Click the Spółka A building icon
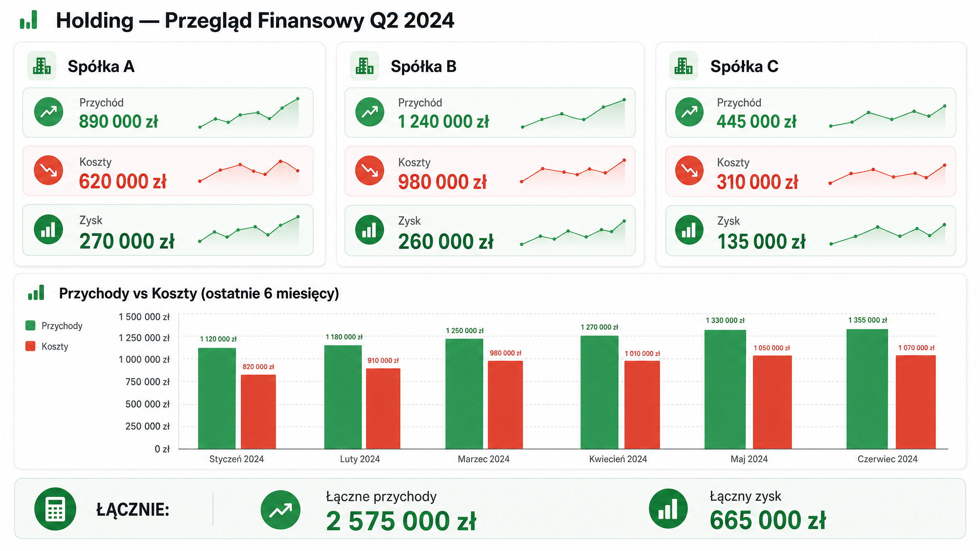This screenshot has width=980, height=551. point(42,66)
